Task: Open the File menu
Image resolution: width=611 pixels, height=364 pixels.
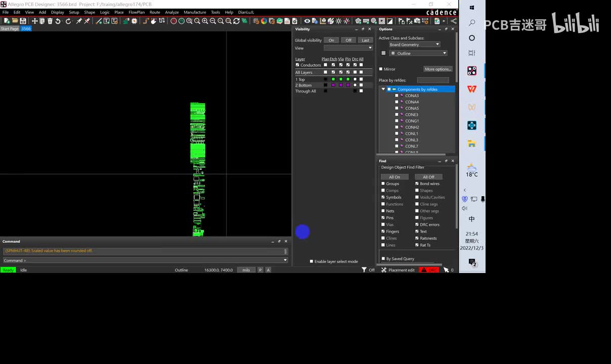Action: point(6,12)
